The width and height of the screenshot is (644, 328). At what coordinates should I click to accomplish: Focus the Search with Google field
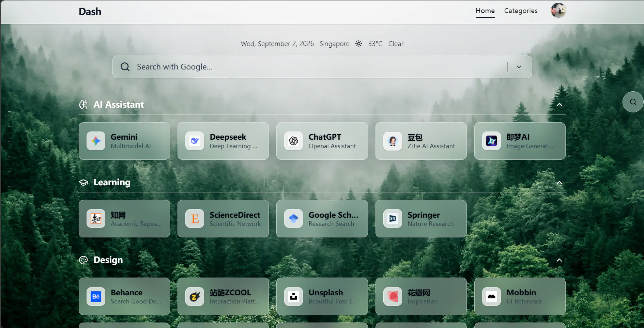click(322, 67)
